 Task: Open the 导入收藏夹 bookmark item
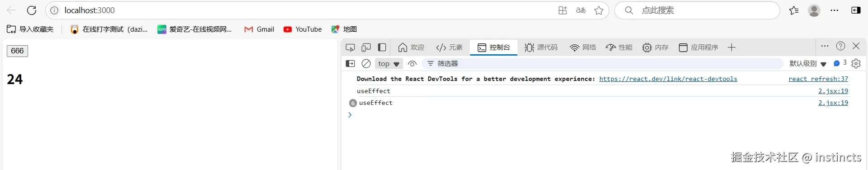[x=30, y=29]
